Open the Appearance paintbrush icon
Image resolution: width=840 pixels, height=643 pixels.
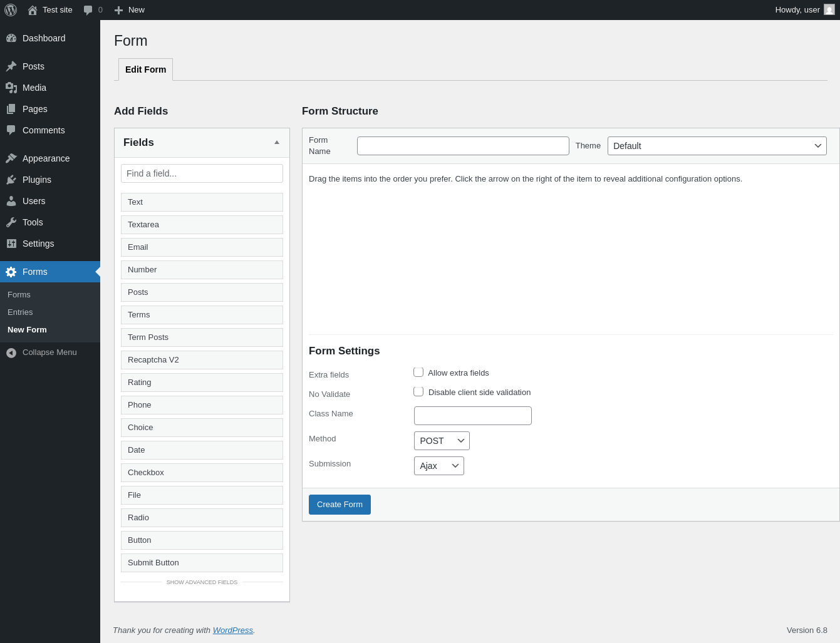[11, 158]
